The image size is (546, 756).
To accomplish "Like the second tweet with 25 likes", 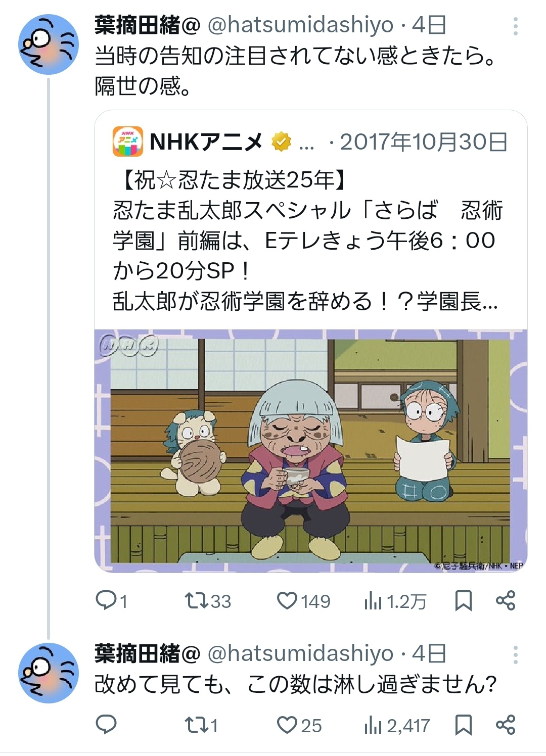I will pos(299,725).
